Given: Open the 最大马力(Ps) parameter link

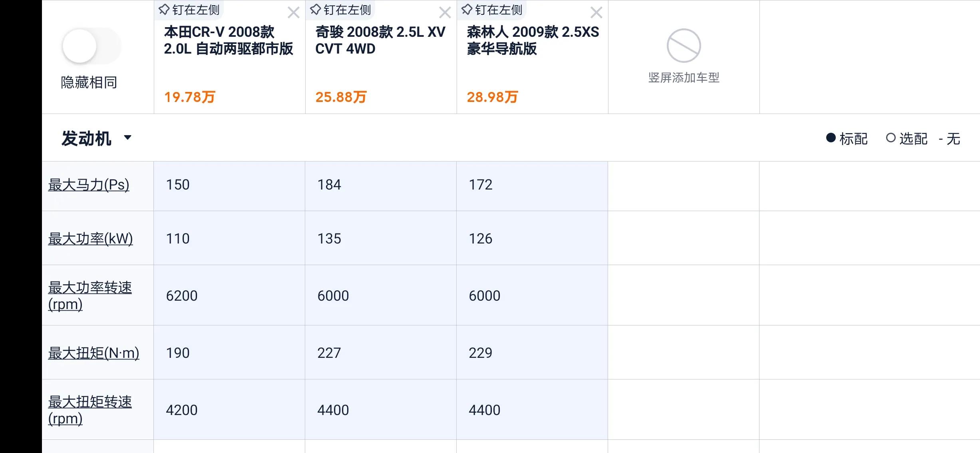Looking at the screenshot, I should pos(88,185).
